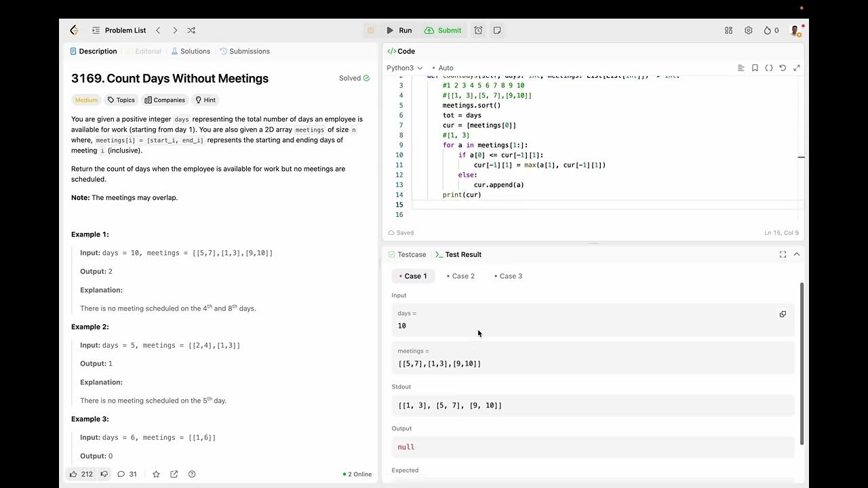Screen dimensions: 868x488
Task: Select the Case 2 tab
Action: (460, 277)
